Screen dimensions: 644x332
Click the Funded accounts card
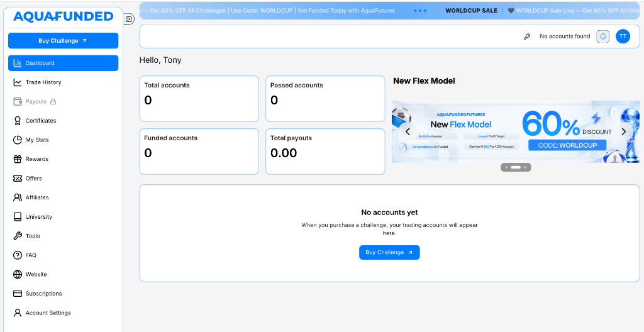click(x=199, y=152)
